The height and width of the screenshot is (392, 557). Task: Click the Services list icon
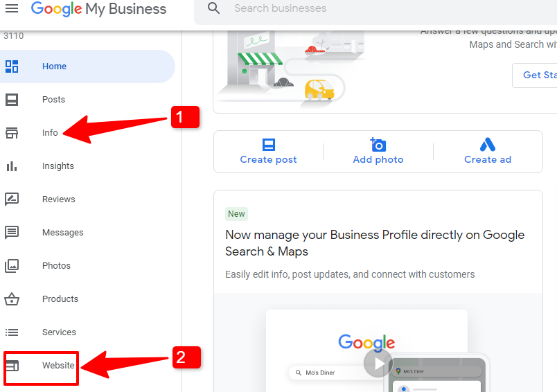click(12, 332)
